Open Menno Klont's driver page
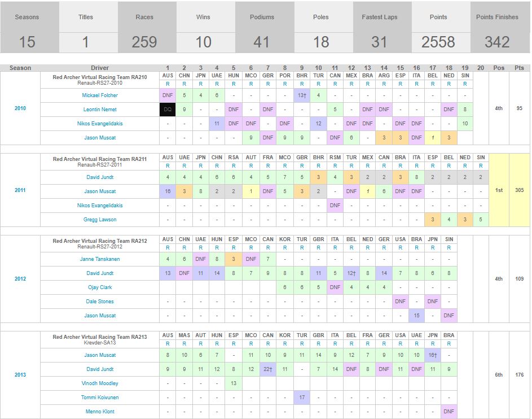 click(x=100, y=412)
